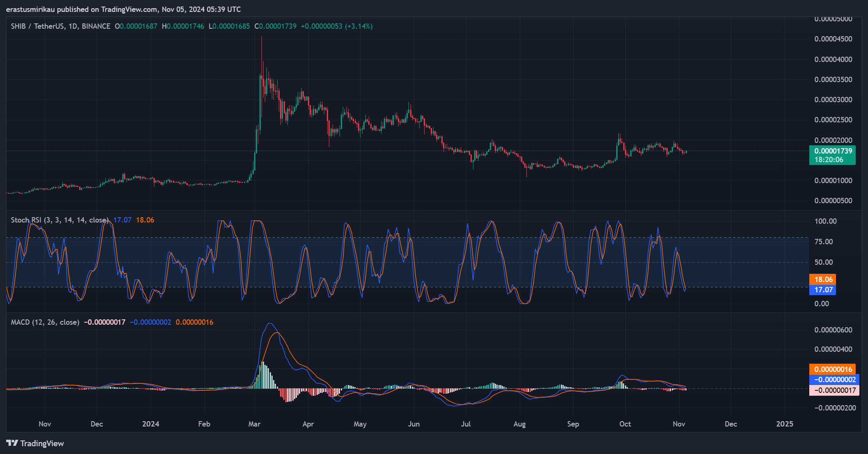Click the TradingView logo at bottom left
Viewport: 868px width, 454px height.
(x=35, y=443)
